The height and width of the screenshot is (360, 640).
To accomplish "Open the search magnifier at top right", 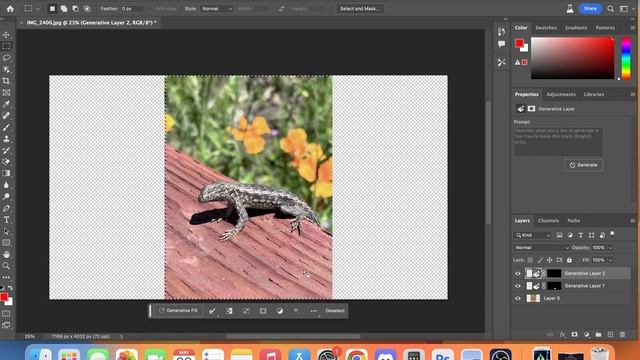I will pos(610,9).
